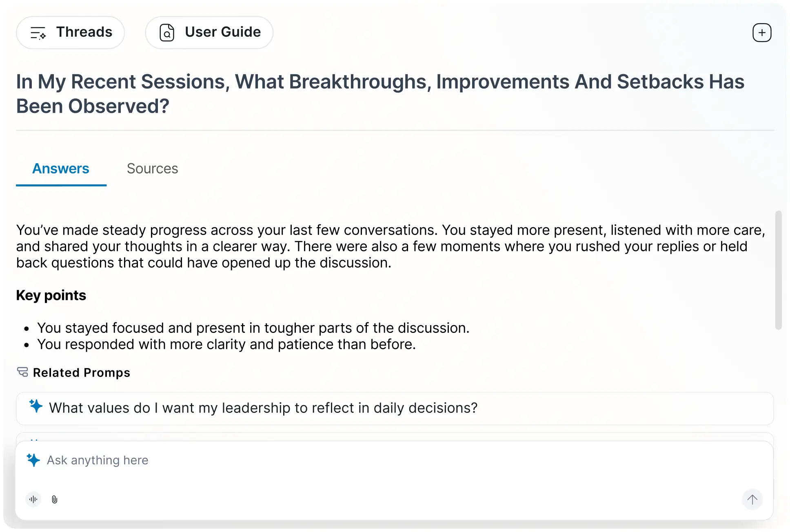Viewport: 790px width, 532px height.
Task: Click the paperclip attachment icon
Action: [x=55, y=499]
